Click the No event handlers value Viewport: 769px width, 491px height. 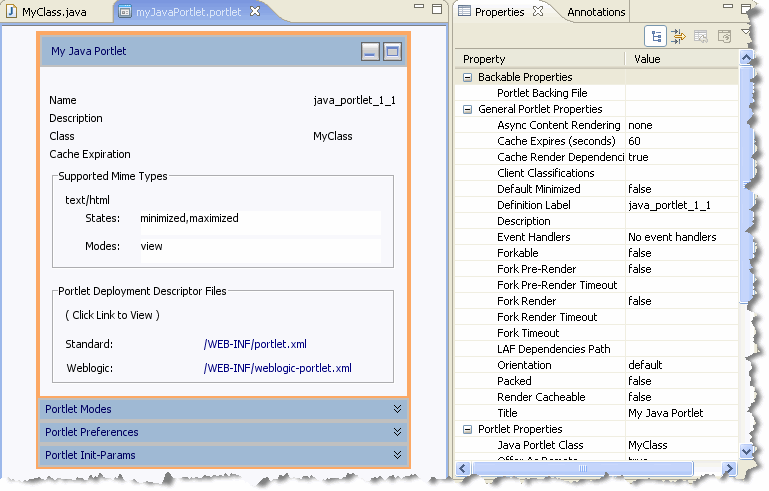tap(672, 237)
